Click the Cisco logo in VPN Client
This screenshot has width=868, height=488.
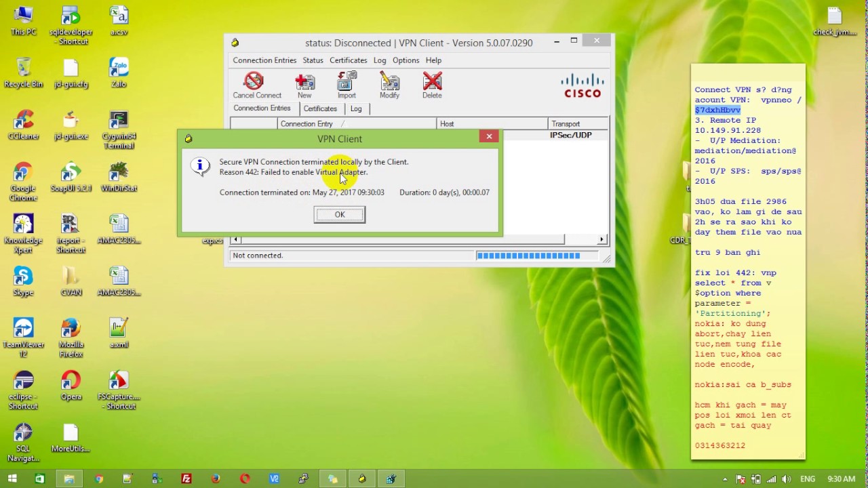[583, 85]
